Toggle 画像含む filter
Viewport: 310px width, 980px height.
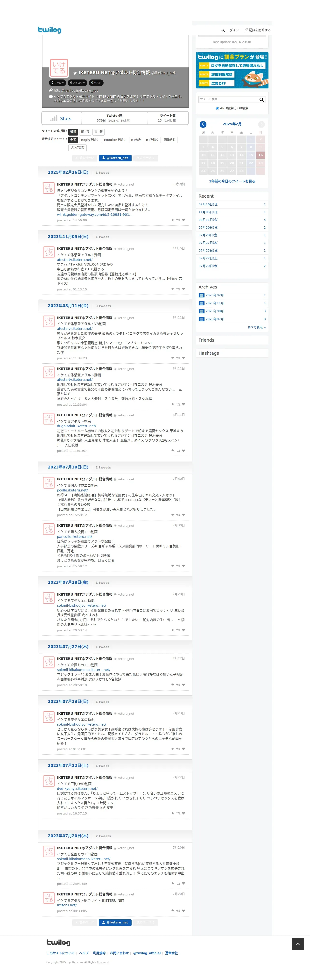click(170, 140)
